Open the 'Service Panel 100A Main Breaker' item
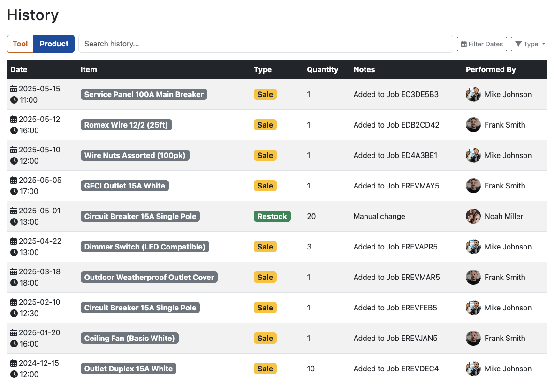This screenshot has width=547, height=392. (x=144, y=94)
